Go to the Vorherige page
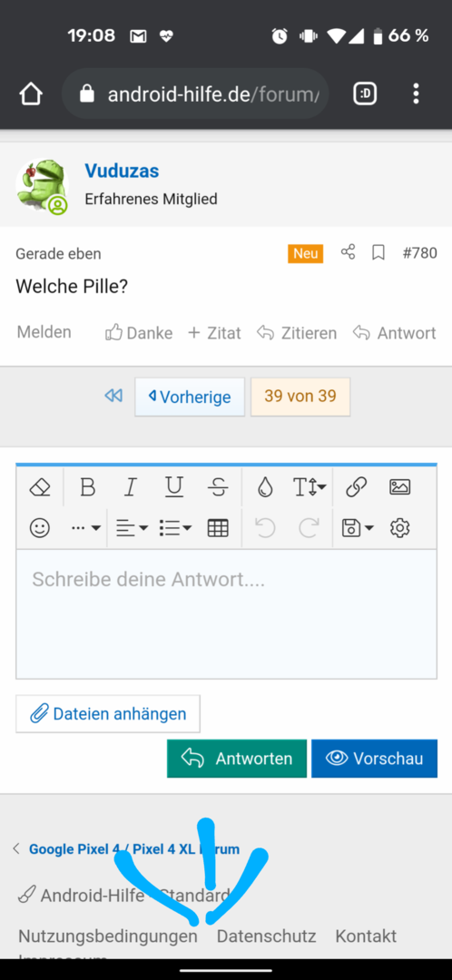The height and width of the screenshot is (980, 452). (190, 397)
